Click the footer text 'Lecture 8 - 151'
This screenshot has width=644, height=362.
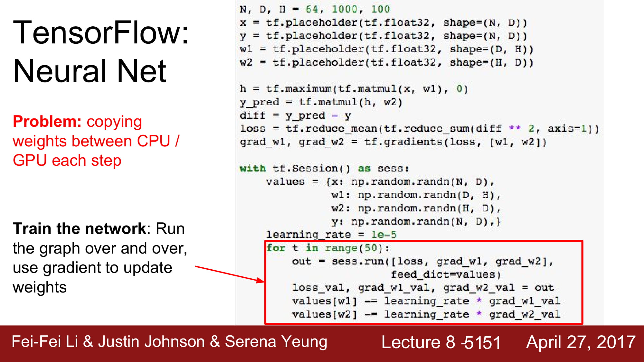point(441,342)
